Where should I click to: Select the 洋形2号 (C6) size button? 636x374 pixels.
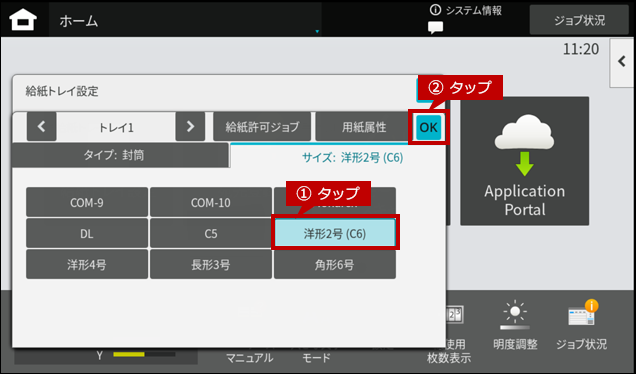coord(335,233)
